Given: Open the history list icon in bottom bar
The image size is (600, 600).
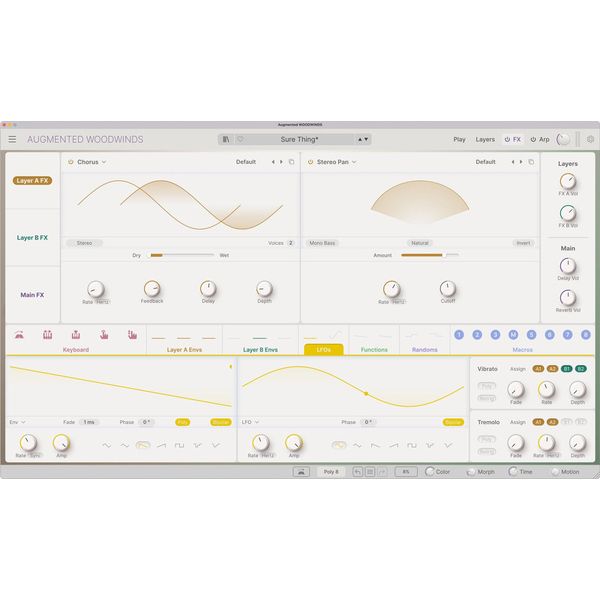Looking at the screenshot, I should point(370,472).
